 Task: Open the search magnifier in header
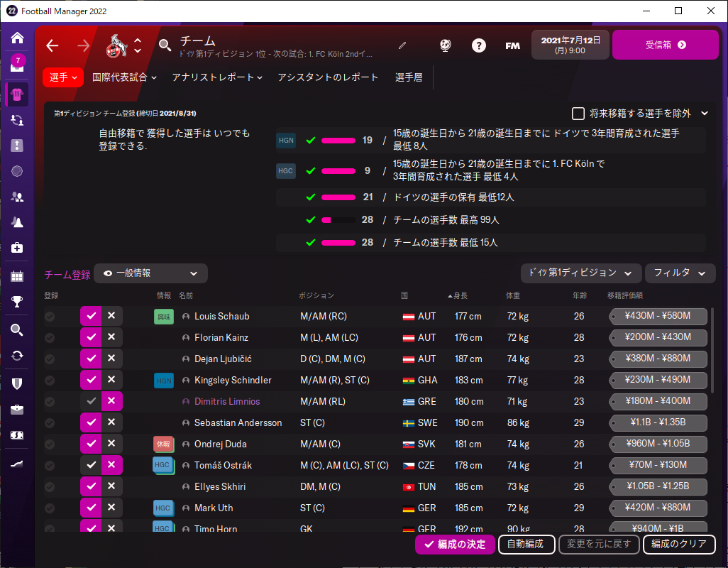(x=165, y=45)
